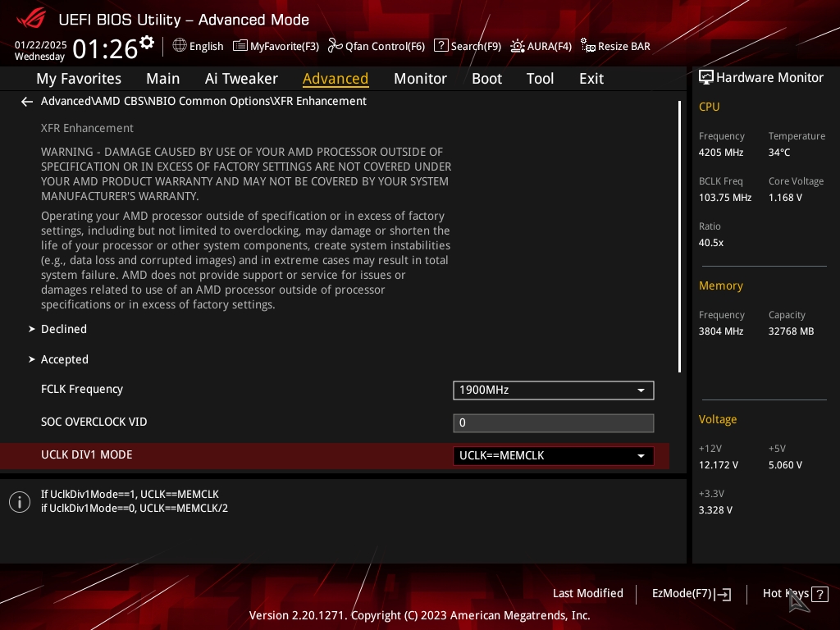
Task: Switch to the Main tab
Action: point(163,79)
